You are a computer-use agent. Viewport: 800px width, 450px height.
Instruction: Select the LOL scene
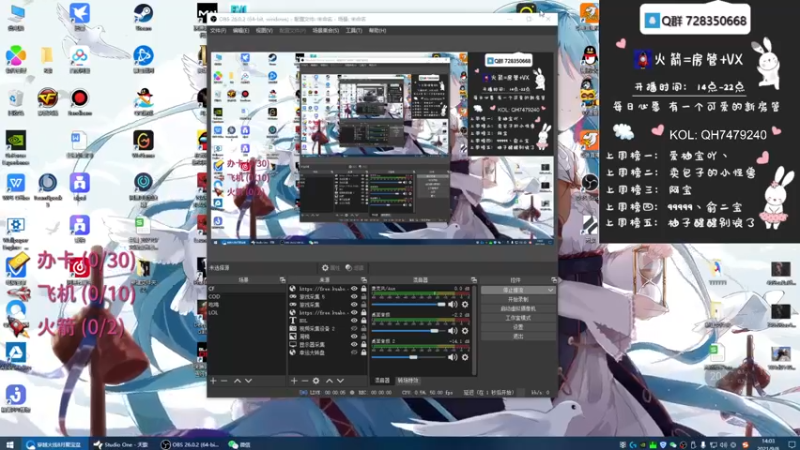(246, 312)
